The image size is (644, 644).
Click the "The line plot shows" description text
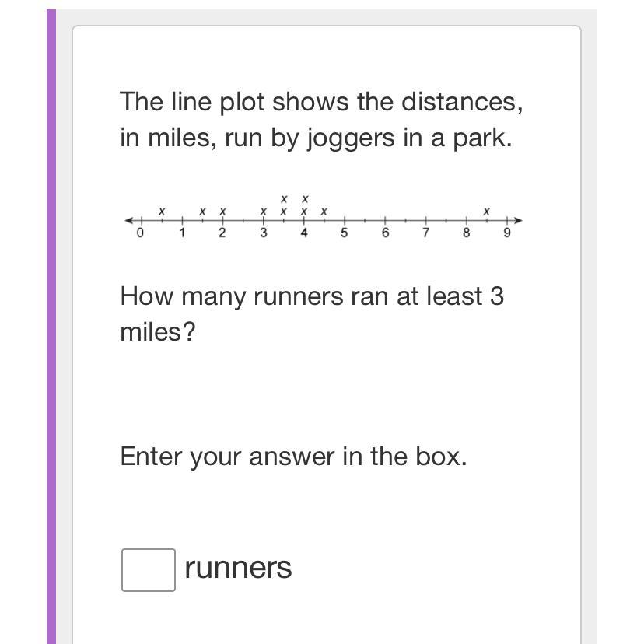pyautogui.click(x=321, y=120)
